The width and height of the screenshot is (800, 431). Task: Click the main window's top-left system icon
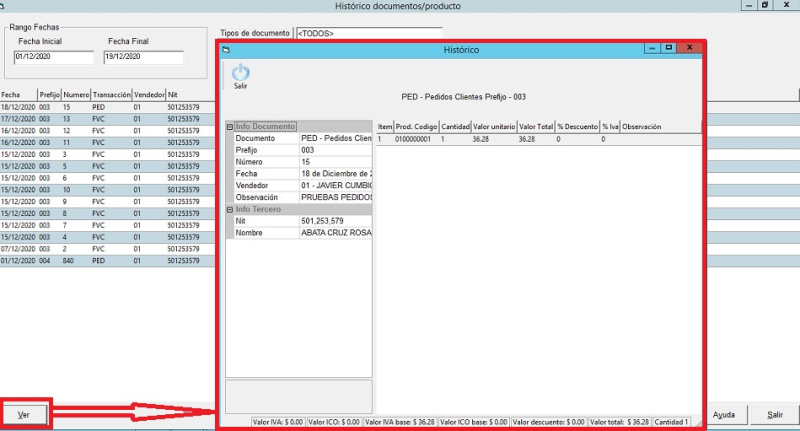[6, 5]
